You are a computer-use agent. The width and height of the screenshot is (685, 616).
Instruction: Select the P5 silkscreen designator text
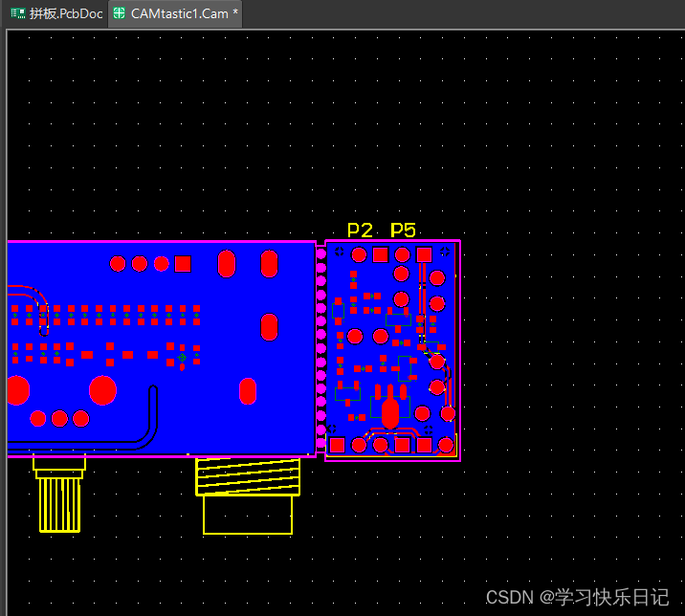point(403,231)
